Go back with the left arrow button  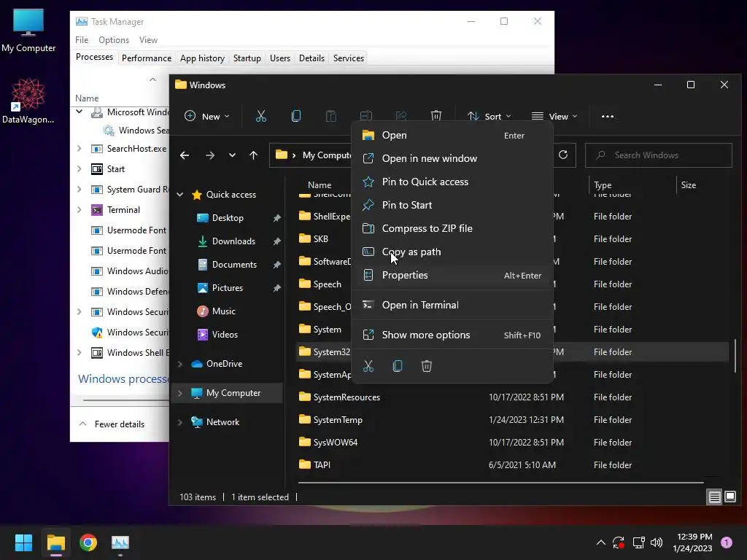[185, 155]
